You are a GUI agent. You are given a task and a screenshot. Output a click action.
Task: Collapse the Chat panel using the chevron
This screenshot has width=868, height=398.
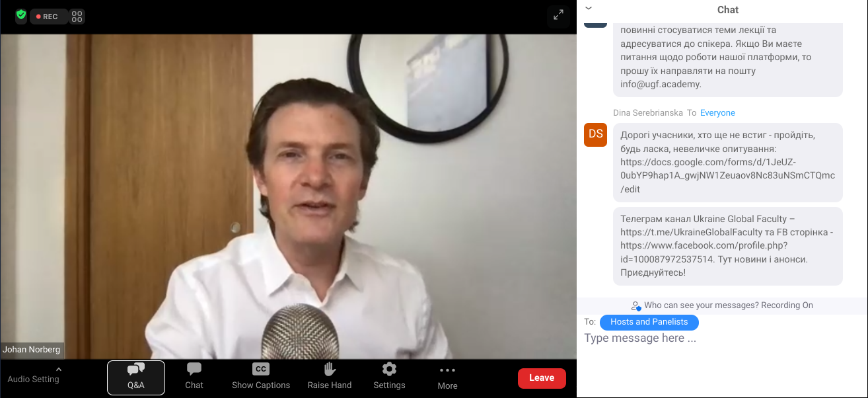[x=589, y=9]
